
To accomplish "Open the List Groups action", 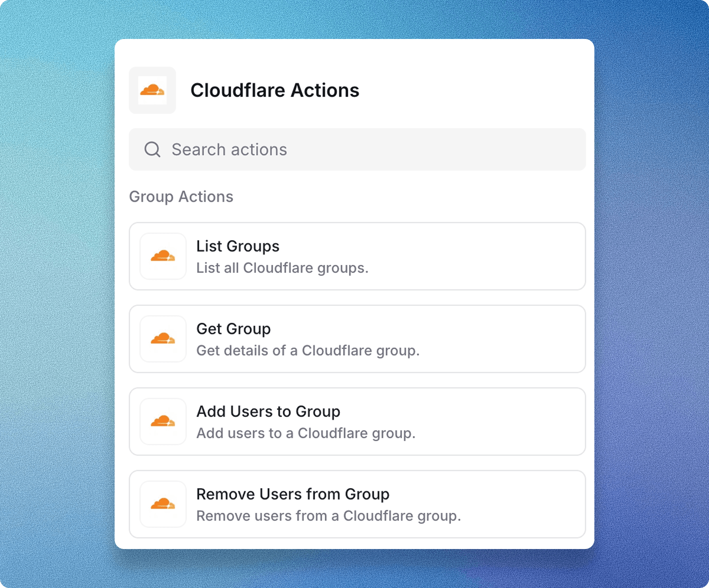I will pyautogui.click(x=357, y=256).
